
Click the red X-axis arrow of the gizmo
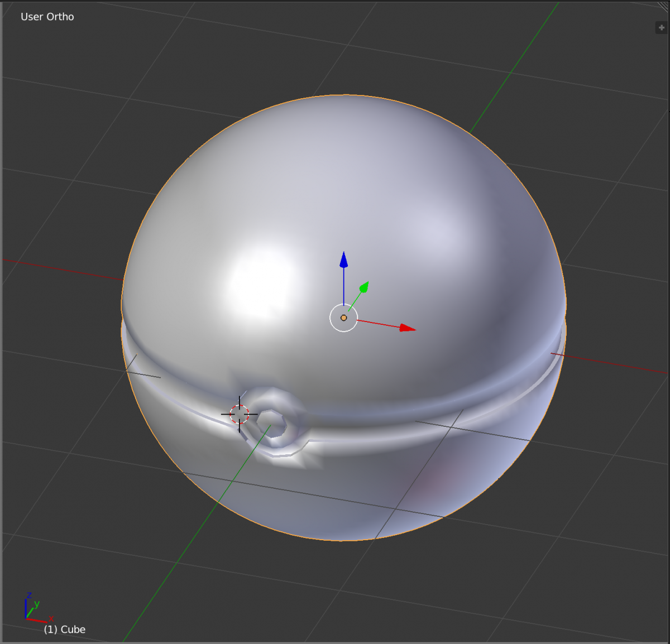point(408,328)
